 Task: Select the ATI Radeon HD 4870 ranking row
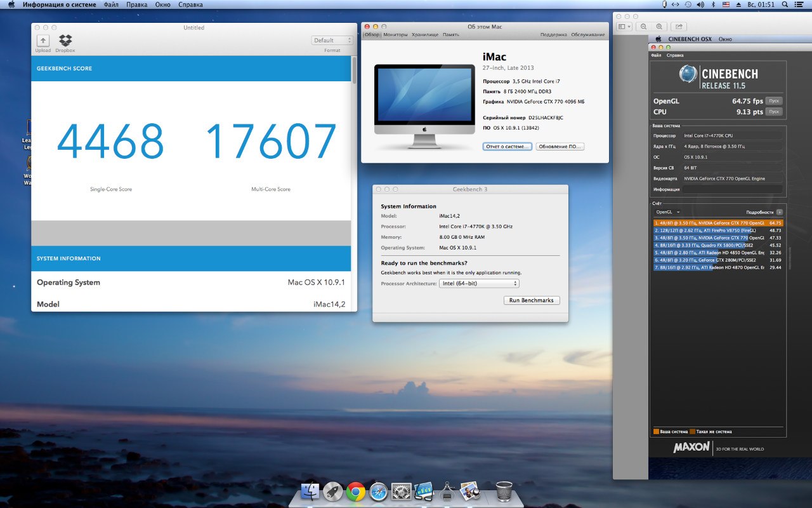718,268
